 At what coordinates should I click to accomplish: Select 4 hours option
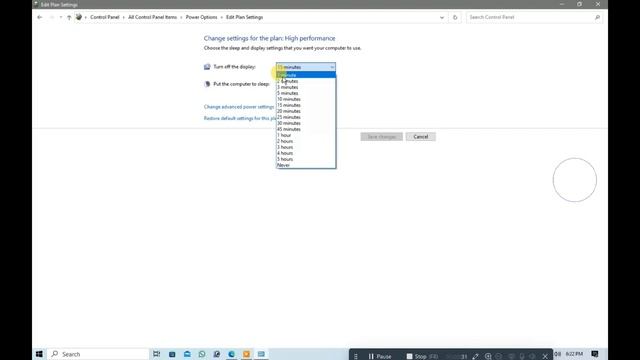coord(306,153)
